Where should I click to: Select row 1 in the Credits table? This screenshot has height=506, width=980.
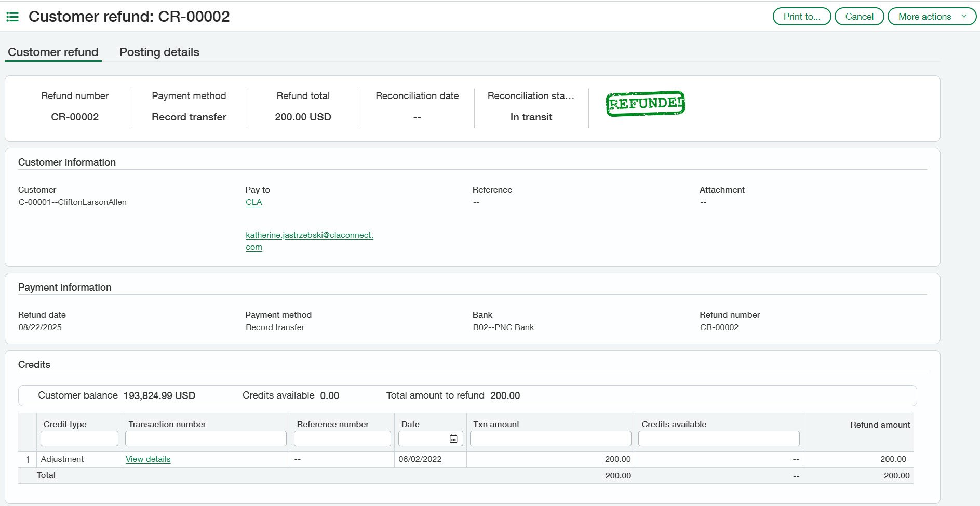point(27,459)
